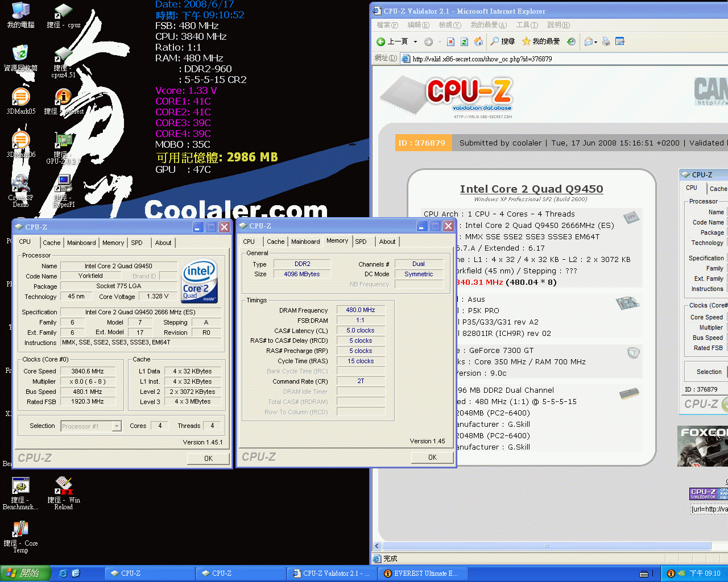Select Mainboard tab in Memory CPU-Z window
728x582 pixels.
pyautogui.click(x=305, y=242)
